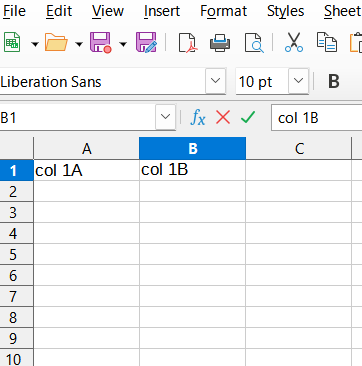Select row 10 header
The width and height of the screenshot is (362, 366).
tap(16, 358)
